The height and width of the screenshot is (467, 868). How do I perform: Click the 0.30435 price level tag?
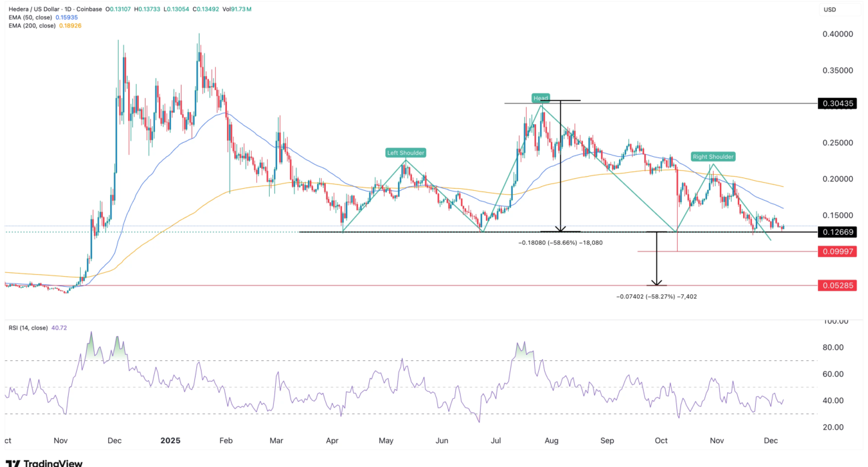pyautogui.click(x=837, y=103)
